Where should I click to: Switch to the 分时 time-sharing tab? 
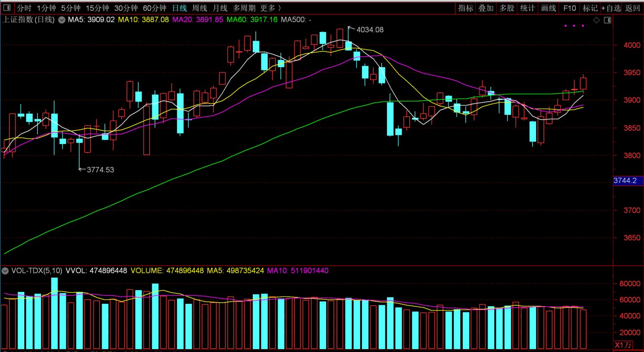pos(24,8)
